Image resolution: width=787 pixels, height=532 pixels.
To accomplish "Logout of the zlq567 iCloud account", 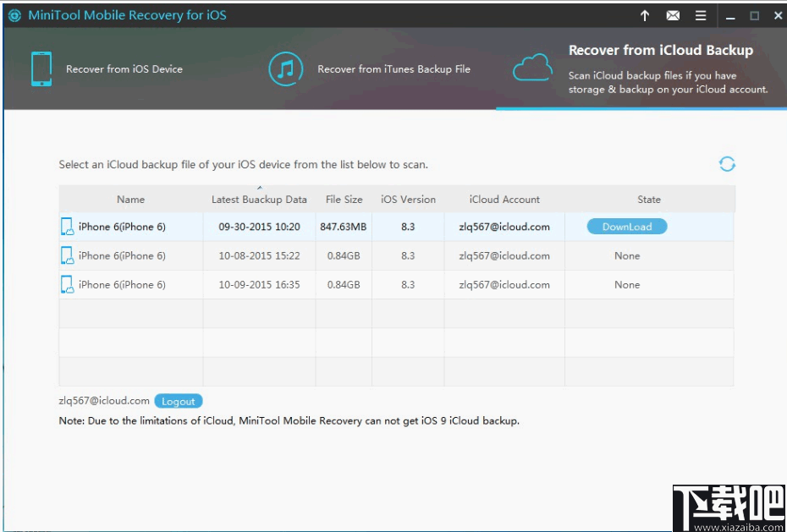I will pyautogui.click(x=178, y=401).
